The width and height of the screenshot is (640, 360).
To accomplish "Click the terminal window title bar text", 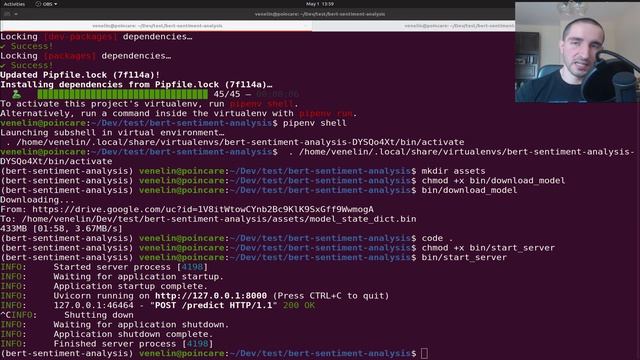I will (x=320, y=14).
